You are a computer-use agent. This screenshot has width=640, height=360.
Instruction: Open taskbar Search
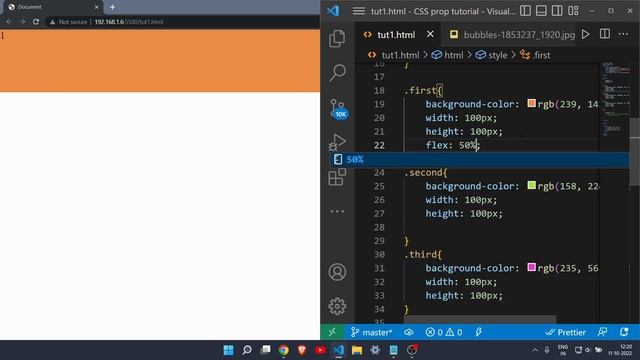pyautogui.click(x=247, y=350)
